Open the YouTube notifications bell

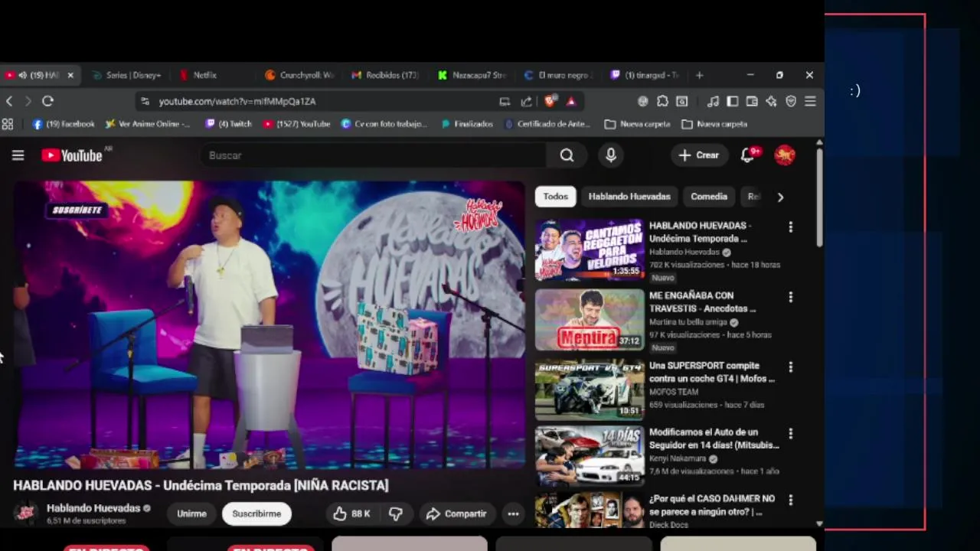point(748,155)
